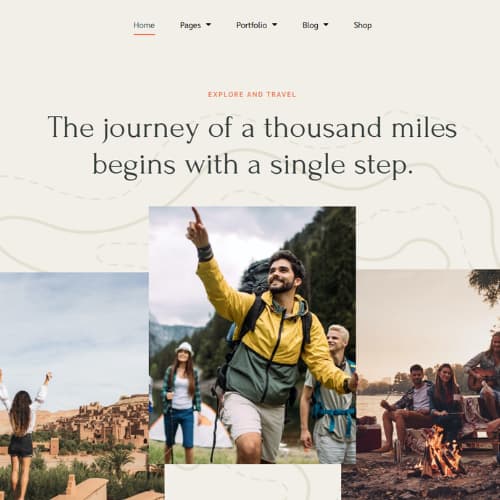Expand the Blog dropdown arrow
Viewport: 500px width, 500px height.
coord(326,24)
